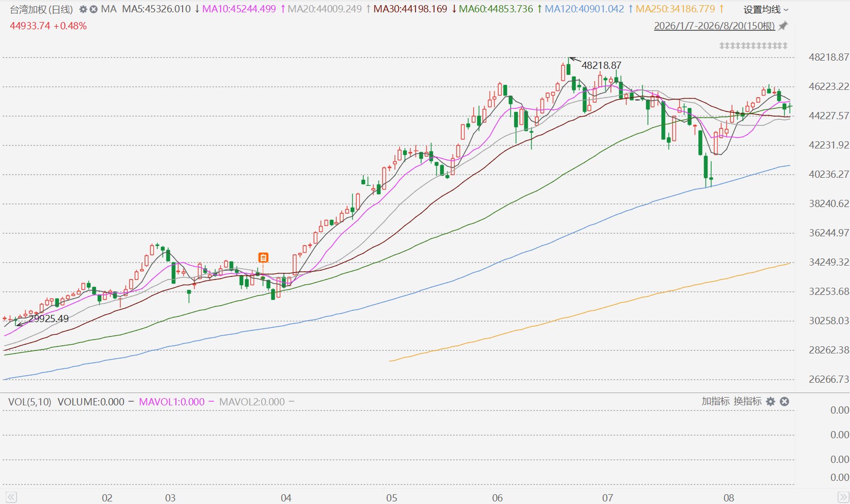This screenshot has height=504, width=850.
Task: Click the 28262.38 price axis label
Action: (x=829, y=350)
